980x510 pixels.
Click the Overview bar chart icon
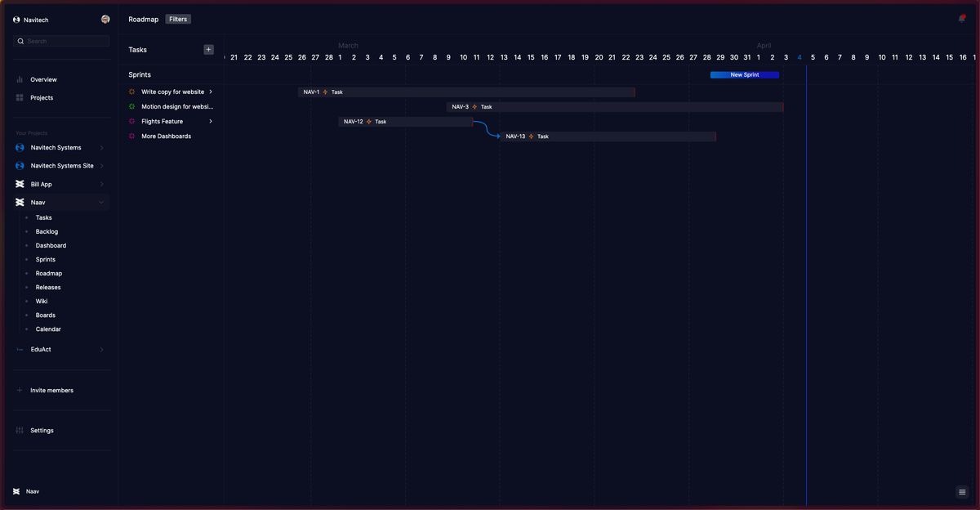click(x=20, y=80)
